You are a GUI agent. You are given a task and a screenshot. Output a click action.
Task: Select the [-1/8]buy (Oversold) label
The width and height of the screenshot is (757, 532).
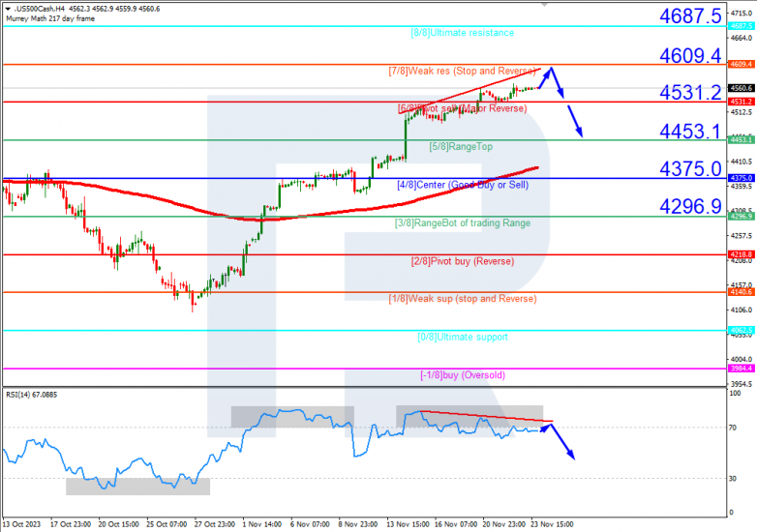(x=463, y=374)
